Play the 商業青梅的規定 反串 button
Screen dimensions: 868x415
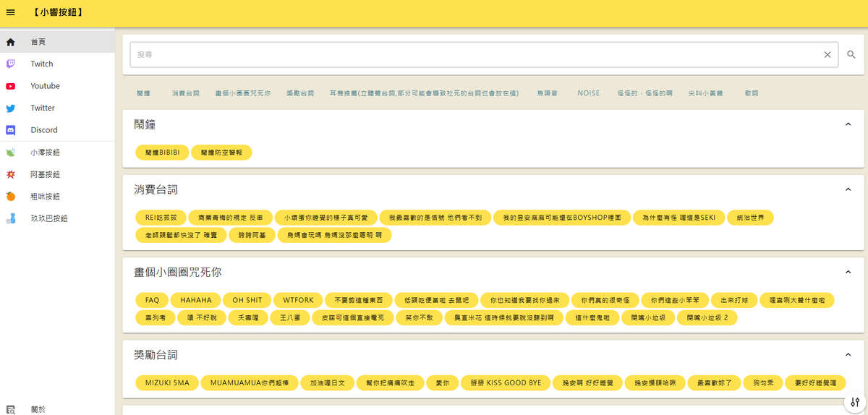230,218
